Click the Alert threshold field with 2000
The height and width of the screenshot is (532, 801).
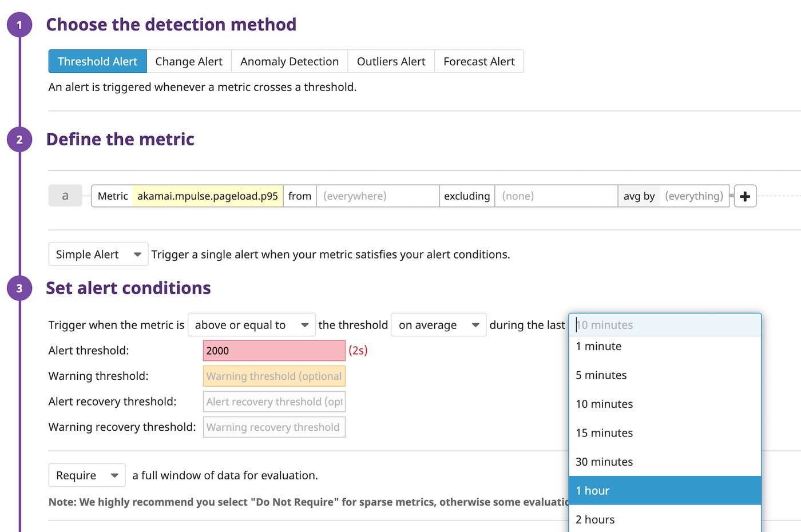tap(274, 351)
